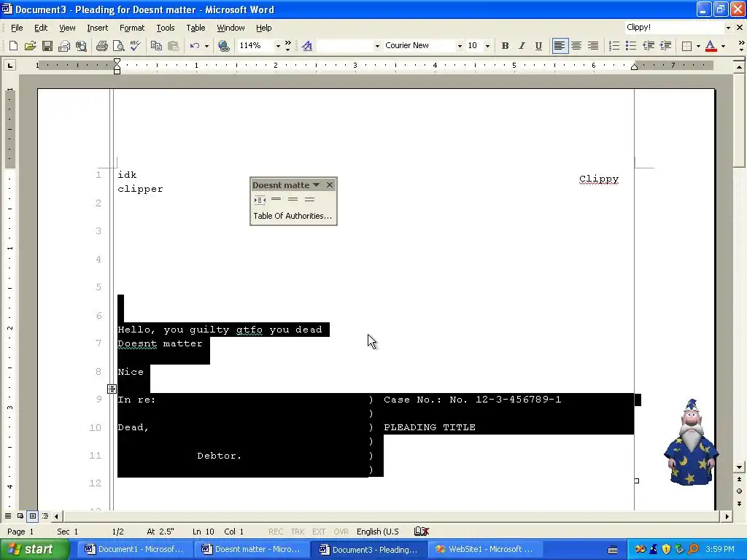Open the Zoom percentage dropdown
This screenshot has height=560, width=747.
point(278,46)
